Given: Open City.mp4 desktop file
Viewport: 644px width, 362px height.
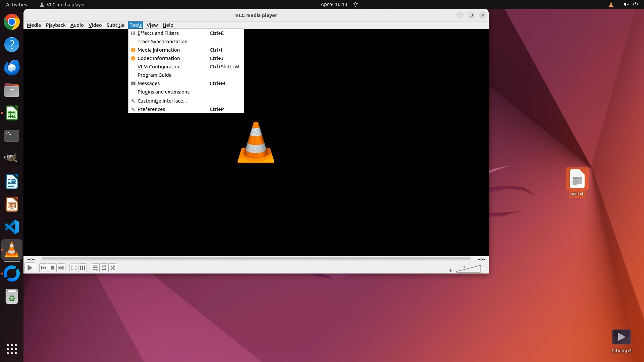Looking at the screenshot, I should (x=621, y=338).
